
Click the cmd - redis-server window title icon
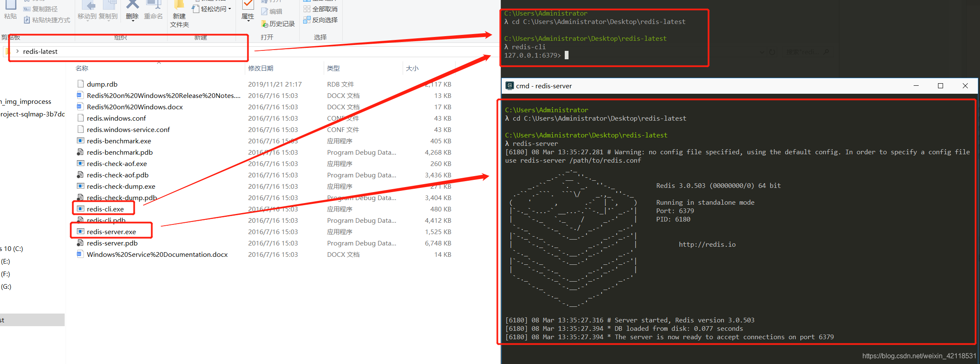click(509, 86)
